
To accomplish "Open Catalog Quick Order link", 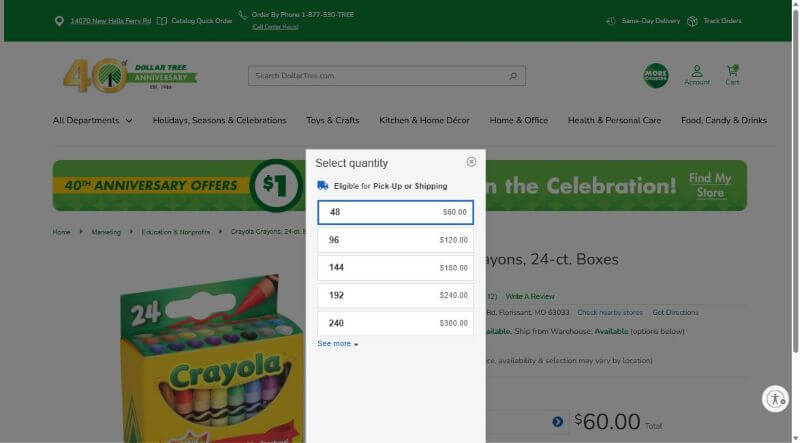I will pyautogui.click(x=202, y=21).
